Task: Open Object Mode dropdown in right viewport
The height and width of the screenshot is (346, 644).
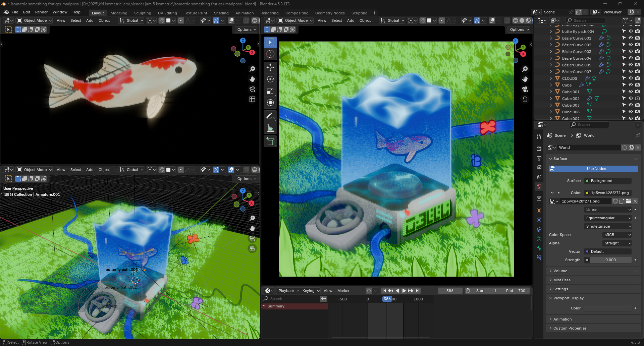Action: tap(296, 20)
